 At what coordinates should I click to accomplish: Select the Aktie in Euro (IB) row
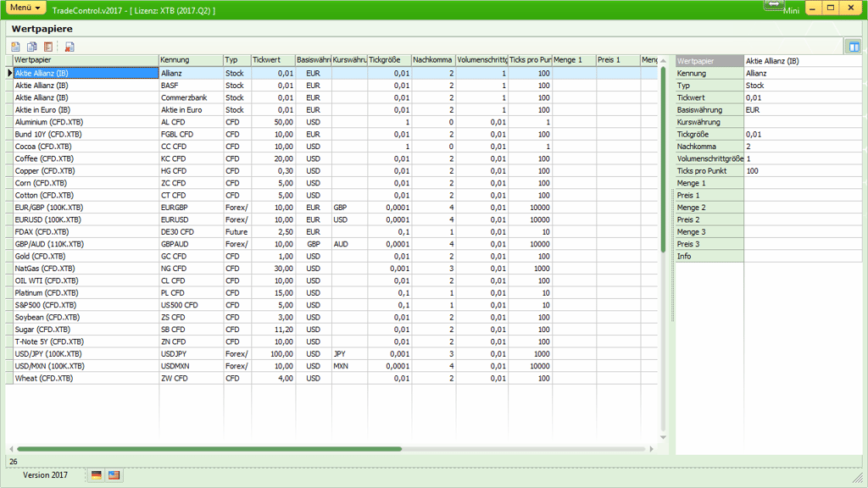pyautogui.click(x=331, y=109)
